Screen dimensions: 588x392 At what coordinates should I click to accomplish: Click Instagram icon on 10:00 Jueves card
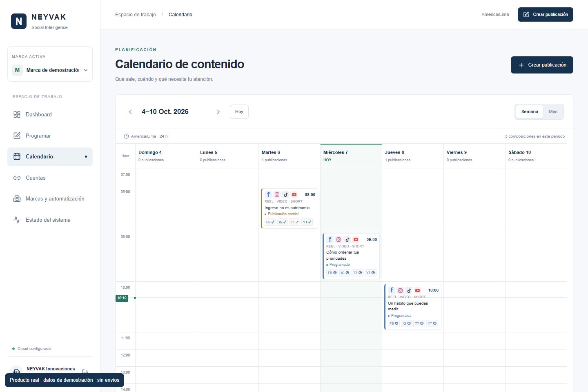click(x=400, y=290)
